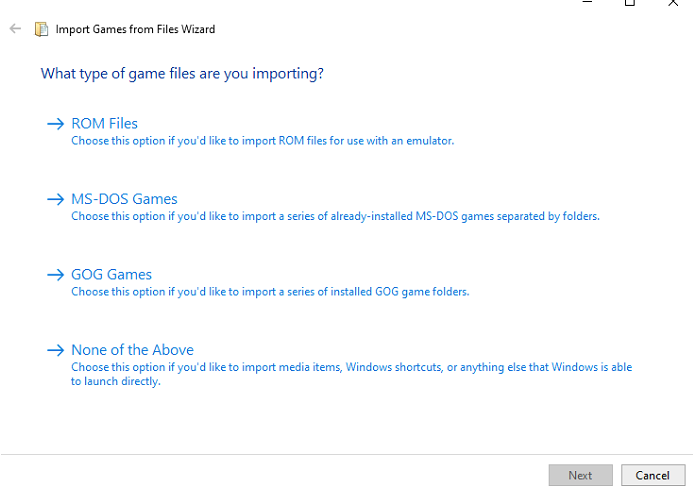Cancel the import wizard
This screenshot has width=693, height=489.
653,475
